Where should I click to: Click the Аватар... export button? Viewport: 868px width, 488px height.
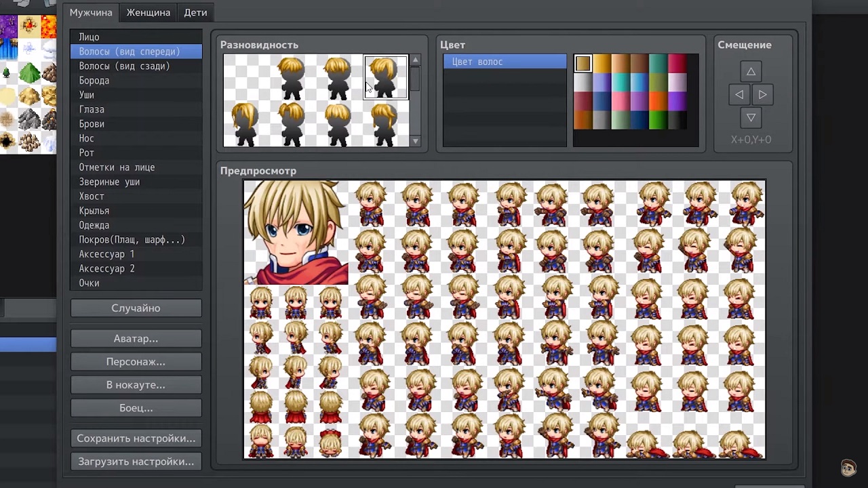(136, 338)
